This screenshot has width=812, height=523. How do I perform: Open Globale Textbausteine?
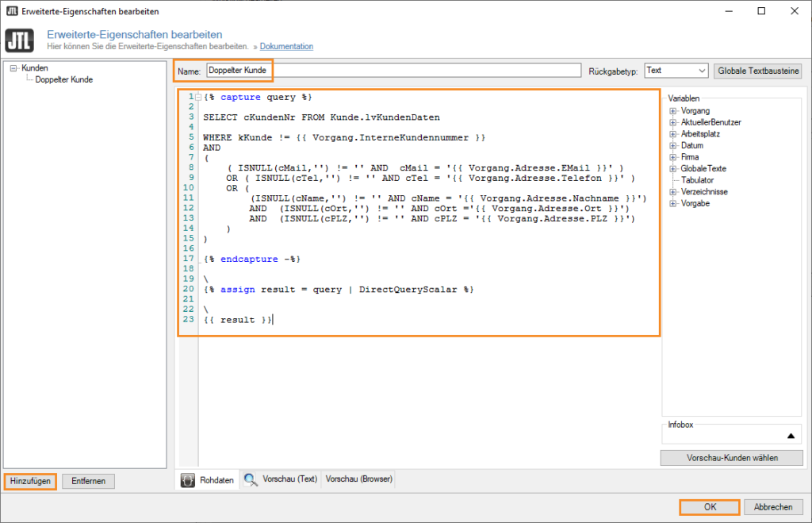[758, 70]
